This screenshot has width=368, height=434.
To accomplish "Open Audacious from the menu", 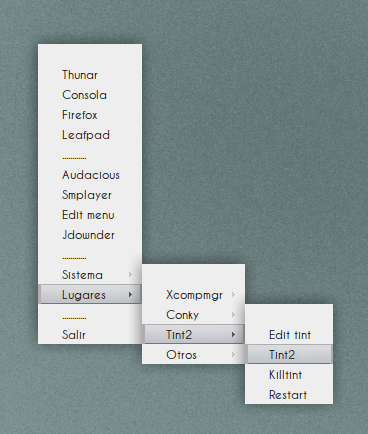I will pyautogui.click(x=90, y=175).
